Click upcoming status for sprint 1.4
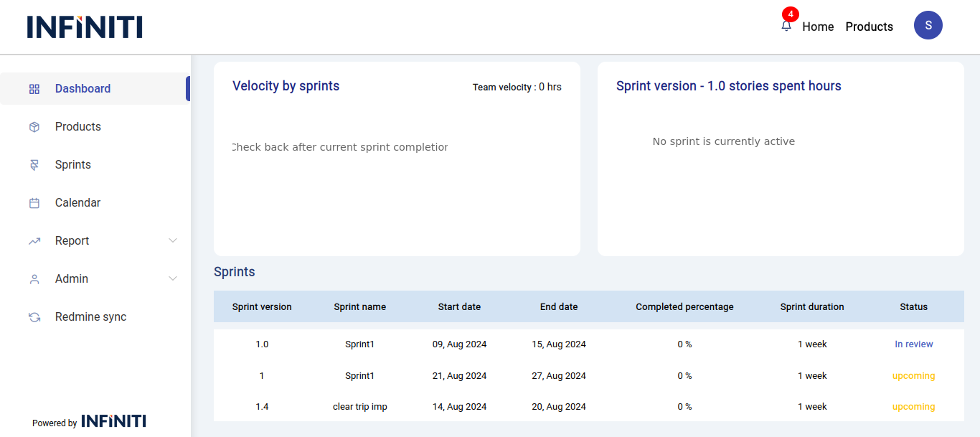Screen dimensions: 980x437 [x=913, y=407]
